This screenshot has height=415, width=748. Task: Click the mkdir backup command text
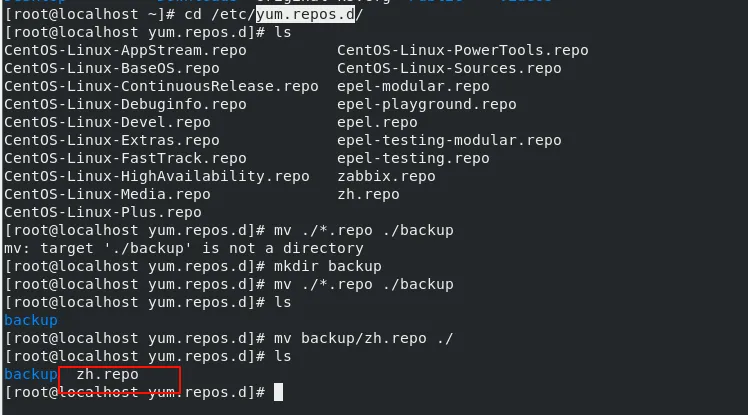328,266
